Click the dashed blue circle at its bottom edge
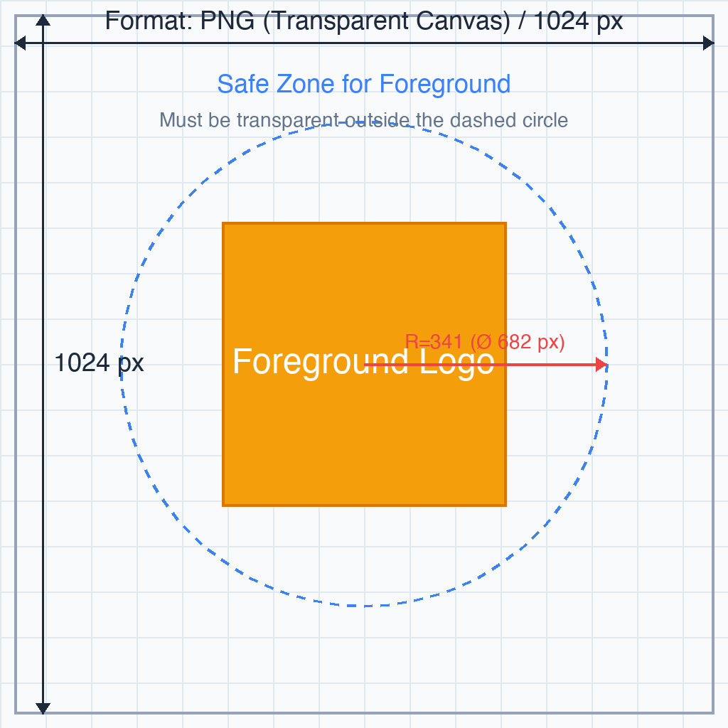This screenshot has height=728, width=728. [365, 606]
